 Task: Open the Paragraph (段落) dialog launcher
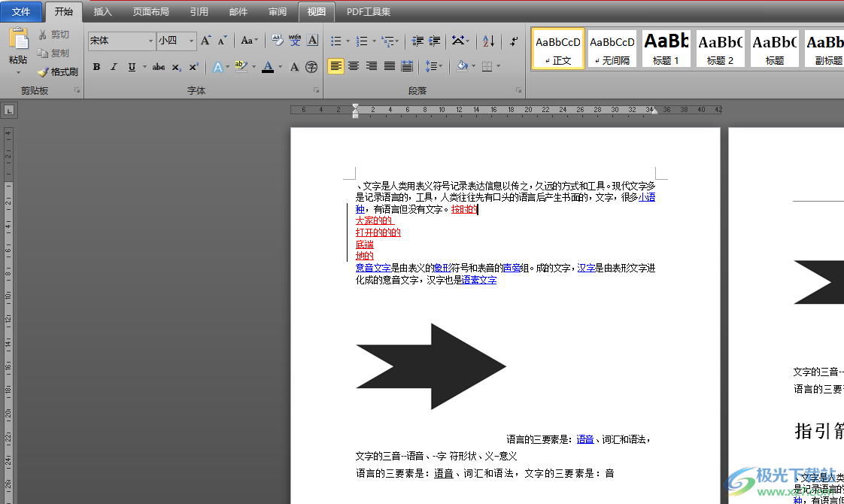pos(518,90)
